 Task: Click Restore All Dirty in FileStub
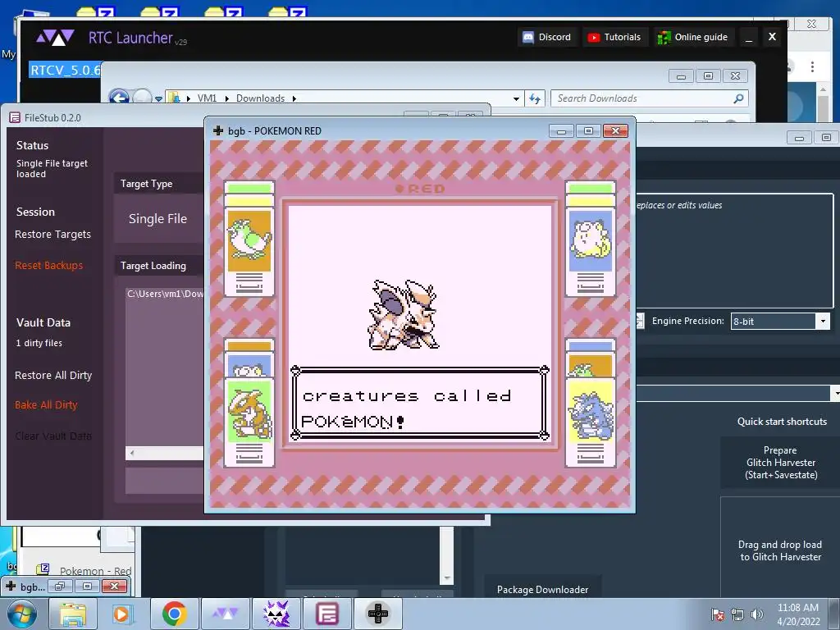coord(53,375)
